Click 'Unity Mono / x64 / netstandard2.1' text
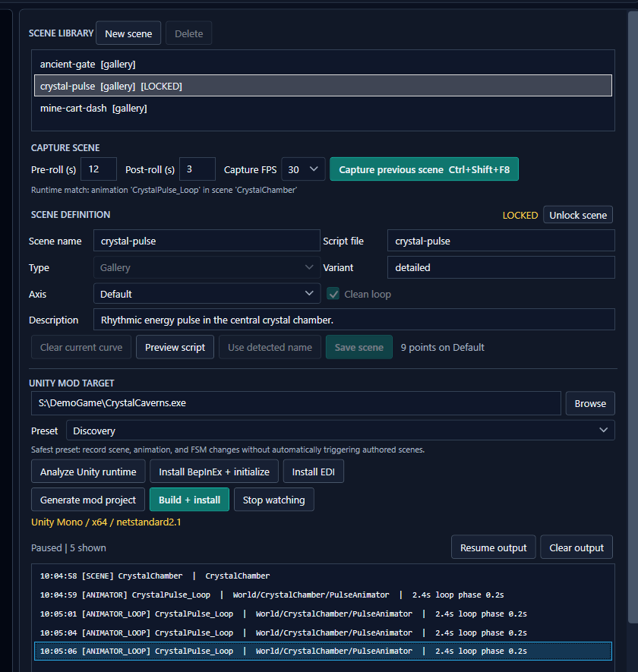This screenshot has width=638, height=672. click(106, 522)
